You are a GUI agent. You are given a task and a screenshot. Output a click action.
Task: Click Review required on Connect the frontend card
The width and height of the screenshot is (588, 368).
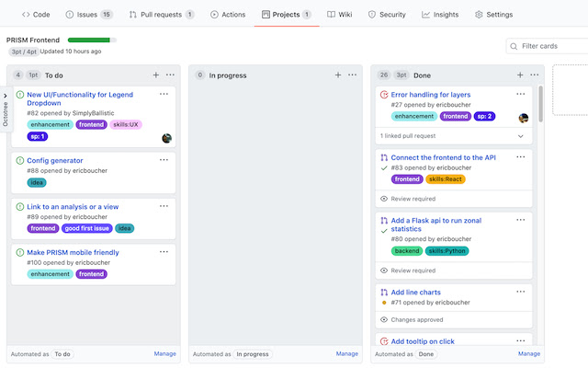(x=413, y=199)
